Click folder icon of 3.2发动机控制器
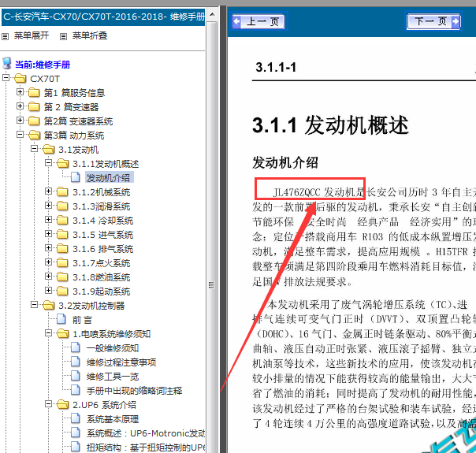476x453 pixels. click(x=49, y=305)
